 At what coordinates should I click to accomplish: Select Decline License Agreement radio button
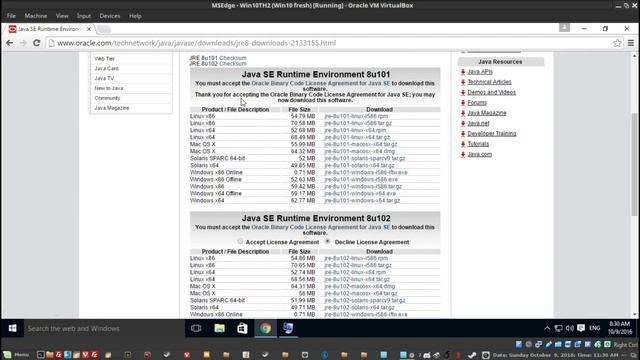pos(327,241)
